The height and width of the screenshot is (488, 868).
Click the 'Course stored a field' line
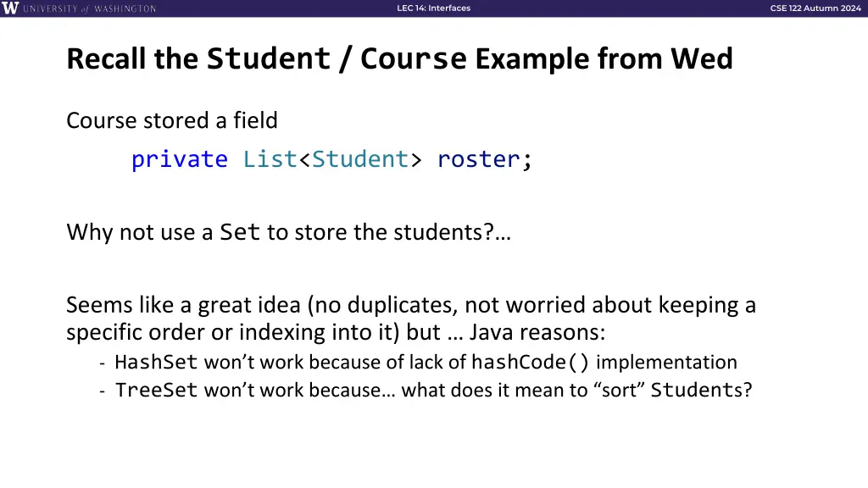click(172, 120)
